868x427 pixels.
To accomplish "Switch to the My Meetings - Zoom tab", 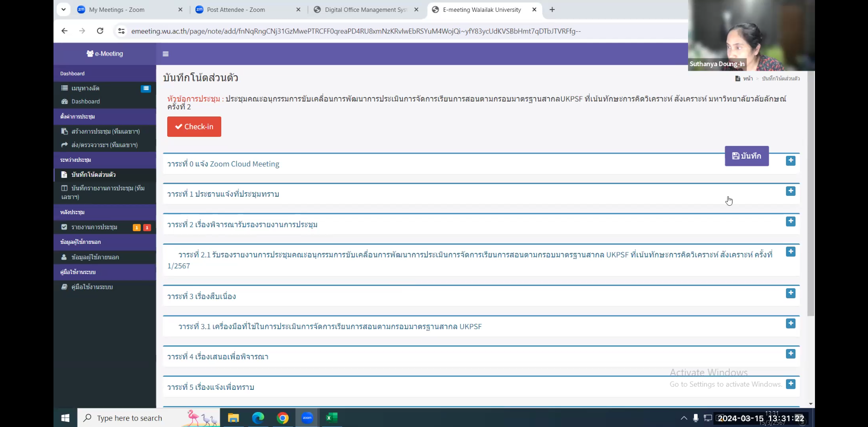I will point(116,10).
